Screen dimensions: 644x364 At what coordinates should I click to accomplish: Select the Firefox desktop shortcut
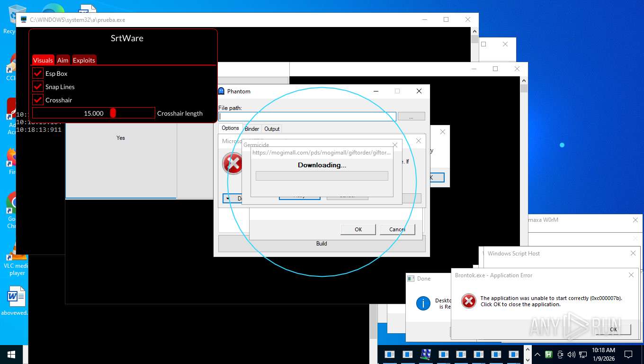[x=12, y=161]
